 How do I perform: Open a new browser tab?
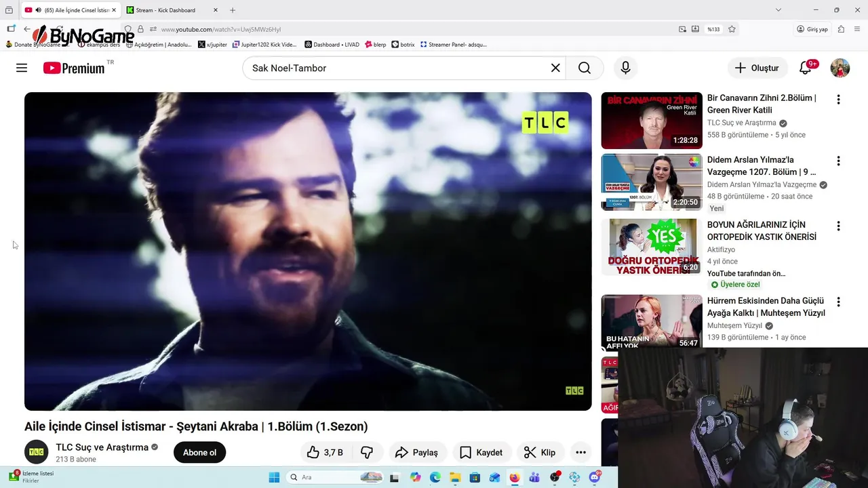tap(233, 10)
